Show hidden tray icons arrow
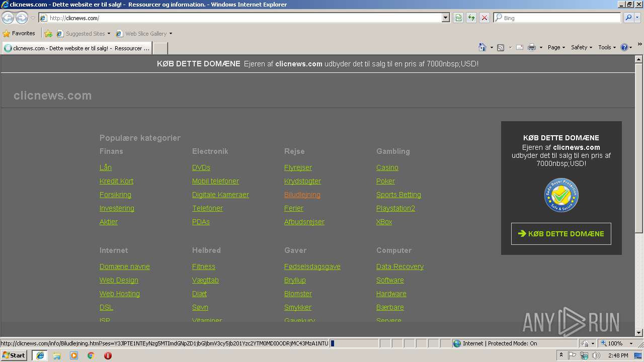The image size is (644, 362). (x=561, y=355)
